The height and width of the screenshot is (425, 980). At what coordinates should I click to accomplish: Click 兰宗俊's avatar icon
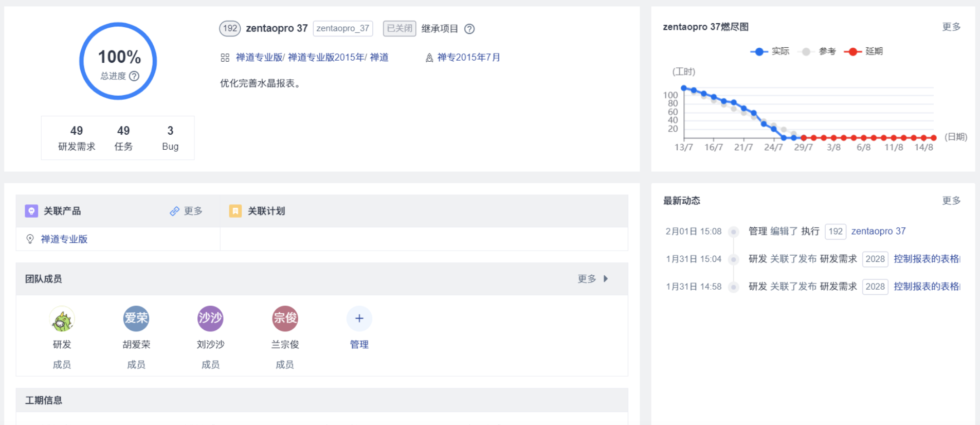[285, 318]
